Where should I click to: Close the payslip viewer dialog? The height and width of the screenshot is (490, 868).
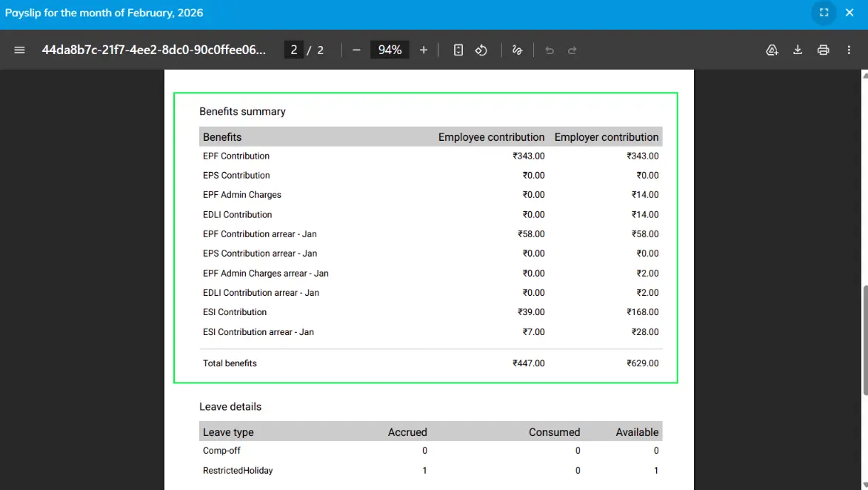[849, 12]
